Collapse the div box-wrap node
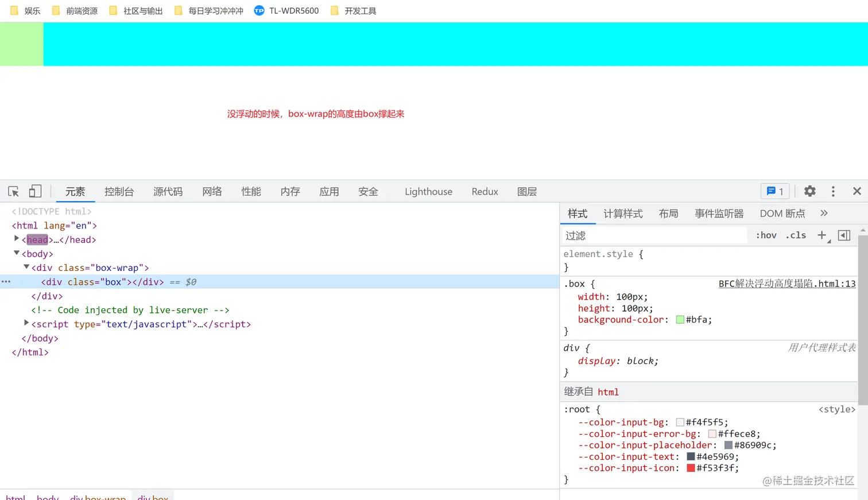The height and width of the screenshot is (500, 868). tap(26, 267)
